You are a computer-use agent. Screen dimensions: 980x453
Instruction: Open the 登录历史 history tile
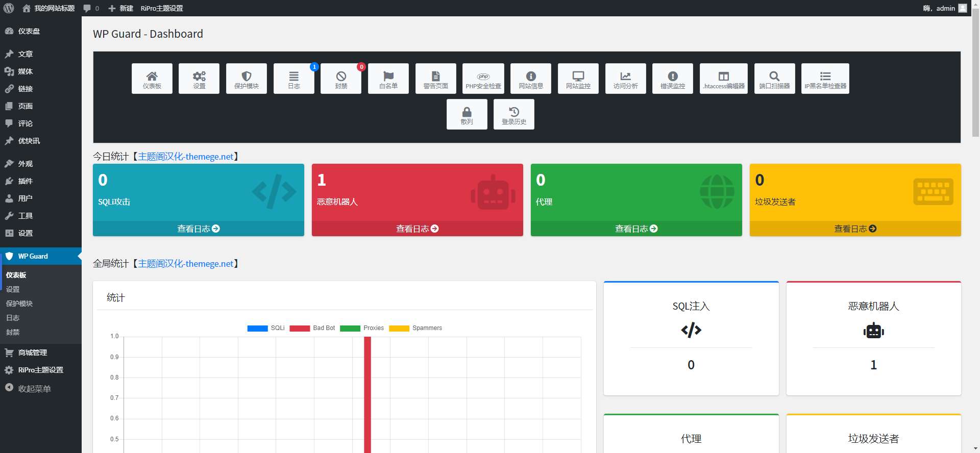pos(514,114)
